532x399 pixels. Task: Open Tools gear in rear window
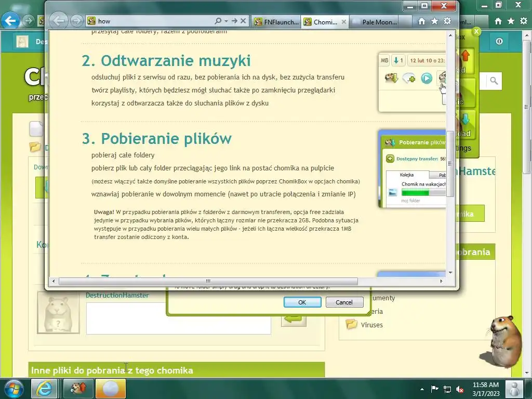(x=524, y=21)
